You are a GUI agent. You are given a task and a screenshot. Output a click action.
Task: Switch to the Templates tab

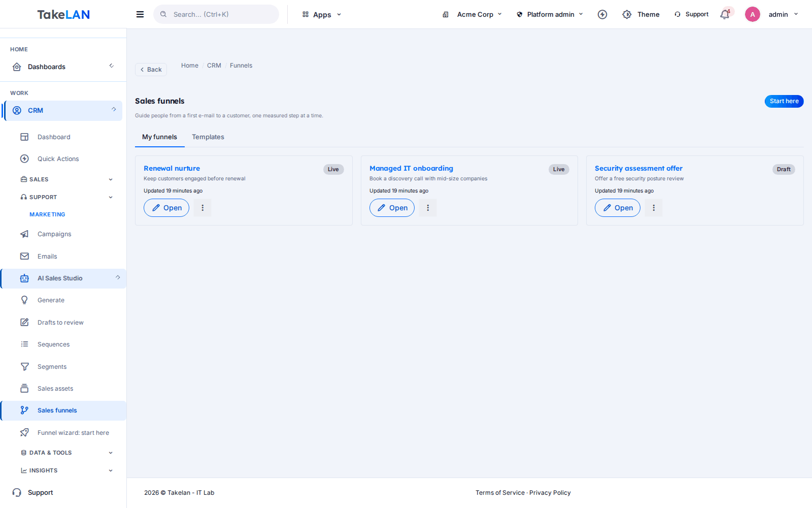(208, 137)
